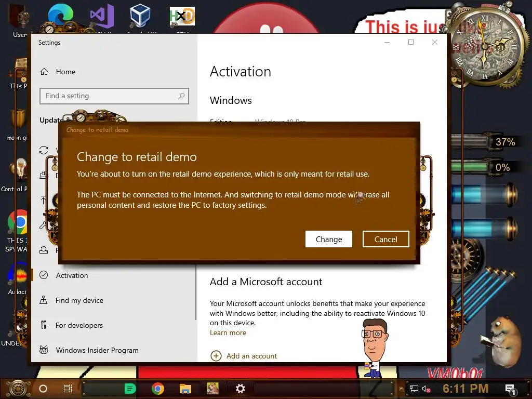Click the Windows Update sync arrows icon
The image size is (532, 399).
(44, 150)
